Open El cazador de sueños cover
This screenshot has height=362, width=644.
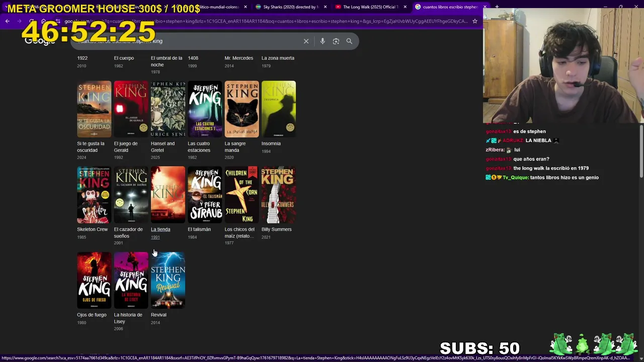click(x=131, y=195)
